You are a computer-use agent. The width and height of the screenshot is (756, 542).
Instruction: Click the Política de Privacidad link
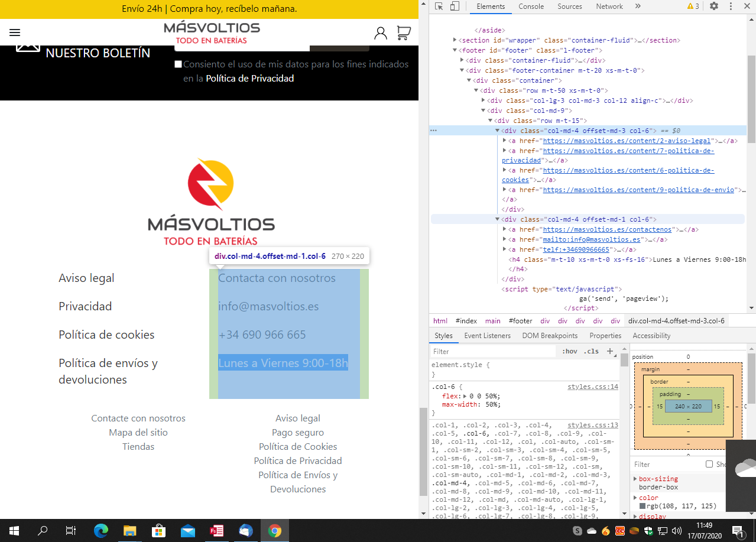click(249, 78)
